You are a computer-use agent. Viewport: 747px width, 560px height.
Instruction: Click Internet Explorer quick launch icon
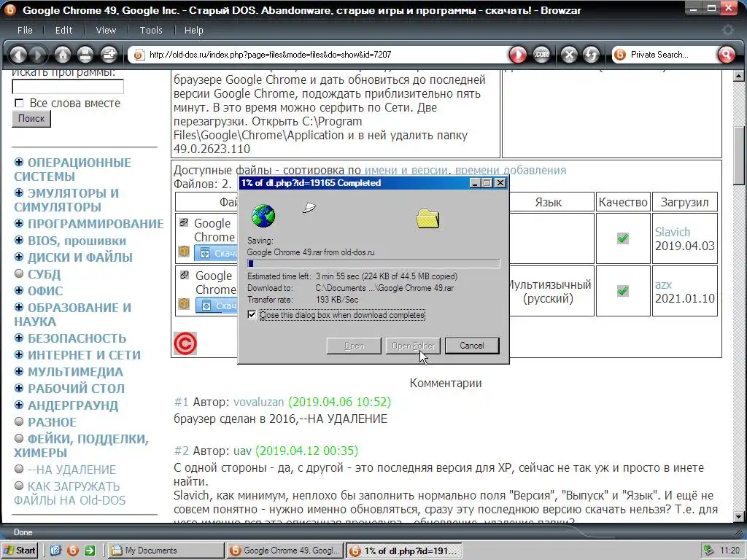[55, 551]
